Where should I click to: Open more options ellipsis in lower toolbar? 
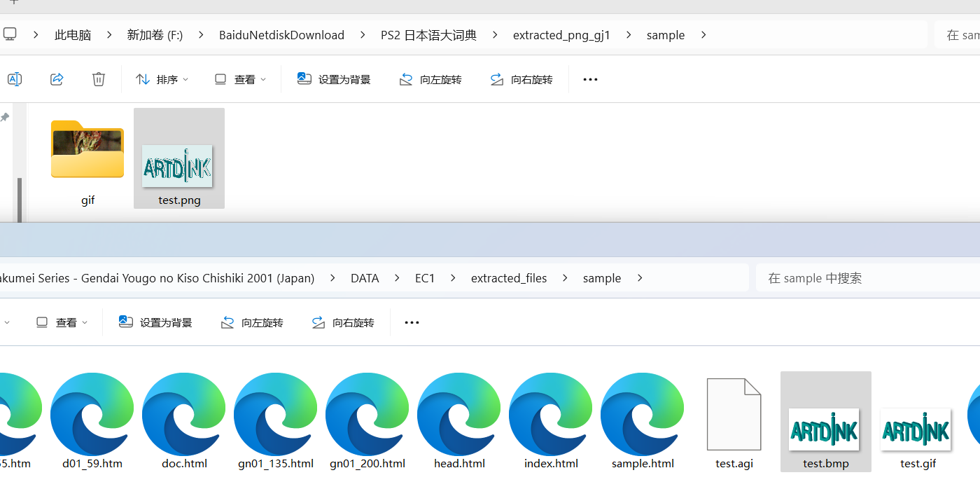(412, 323)
